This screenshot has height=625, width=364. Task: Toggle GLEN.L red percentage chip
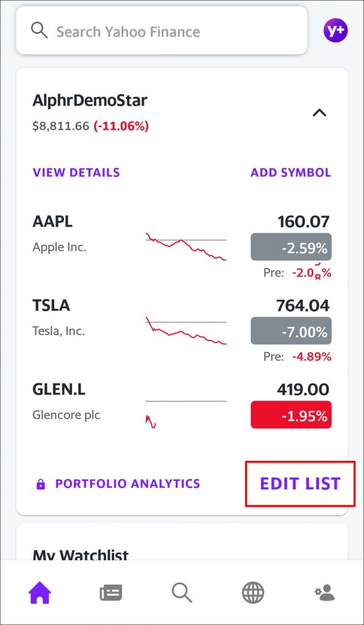[x=291, y=415]
